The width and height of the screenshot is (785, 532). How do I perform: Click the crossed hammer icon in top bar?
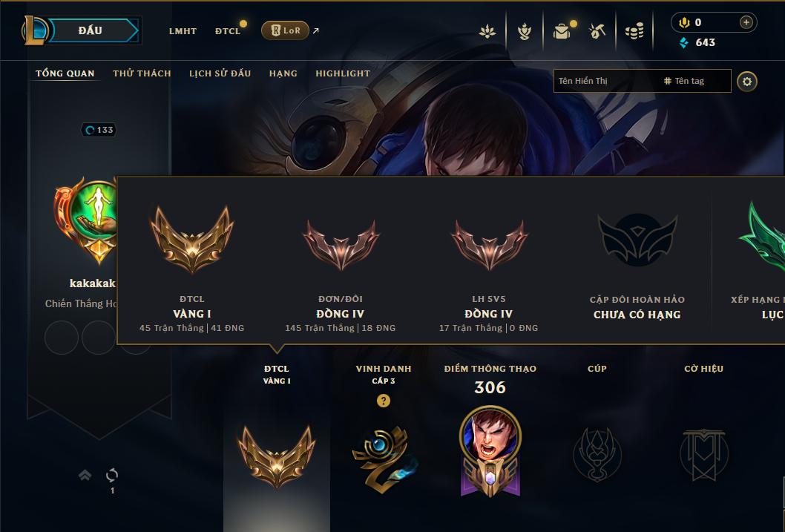(597, 31)
